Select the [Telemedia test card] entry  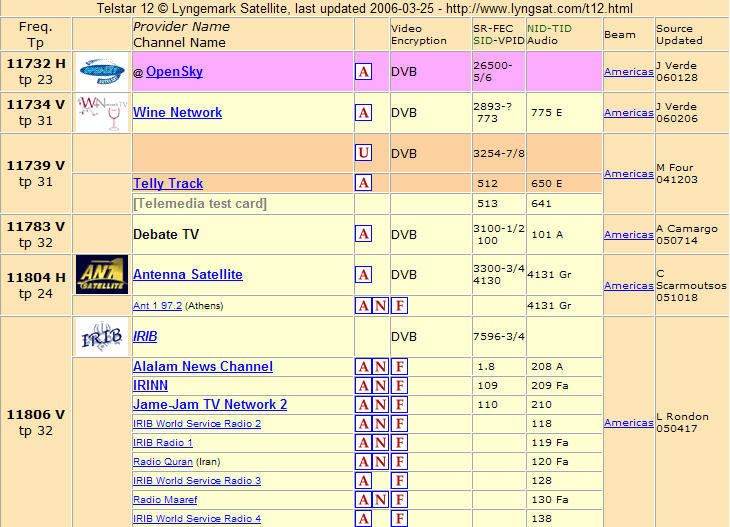(x=200, y=203)
